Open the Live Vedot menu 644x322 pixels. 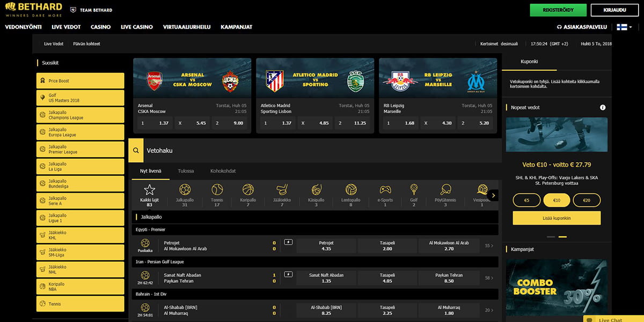coord(67,27)
